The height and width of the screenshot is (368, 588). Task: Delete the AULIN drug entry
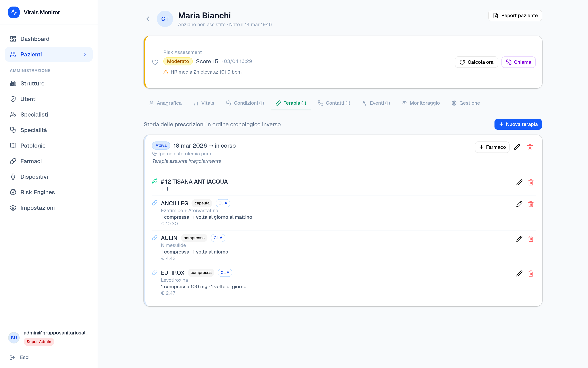coord(531,239)
